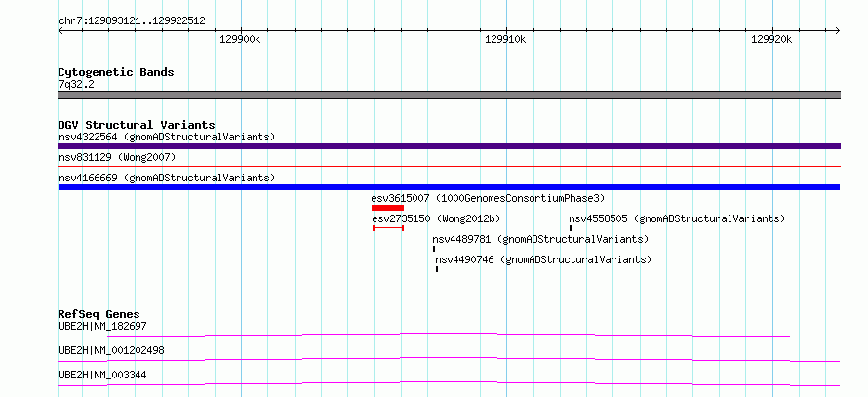Select the nsv4489781 black variant marker

pyautogui.click(x=434, y=249)
